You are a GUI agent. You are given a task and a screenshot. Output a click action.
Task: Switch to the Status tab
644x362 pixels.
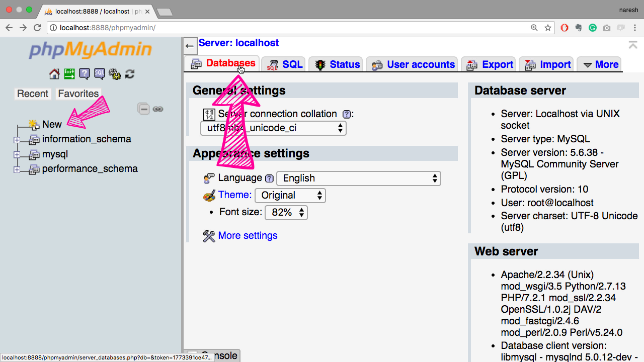pyautogui.click(x=337, y=64)
